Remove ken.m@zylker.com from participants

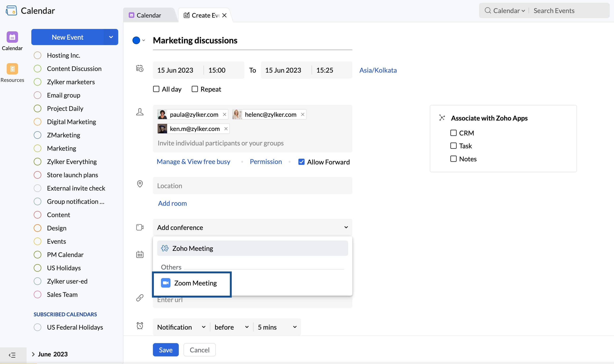pos(226,129)
